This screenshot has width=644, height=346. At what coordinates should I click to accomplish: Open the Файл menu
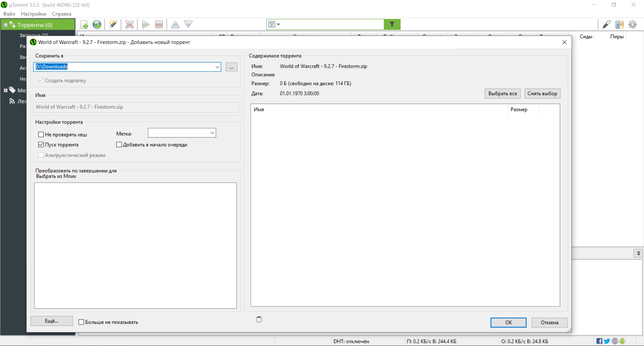click(x=9, y=14)
